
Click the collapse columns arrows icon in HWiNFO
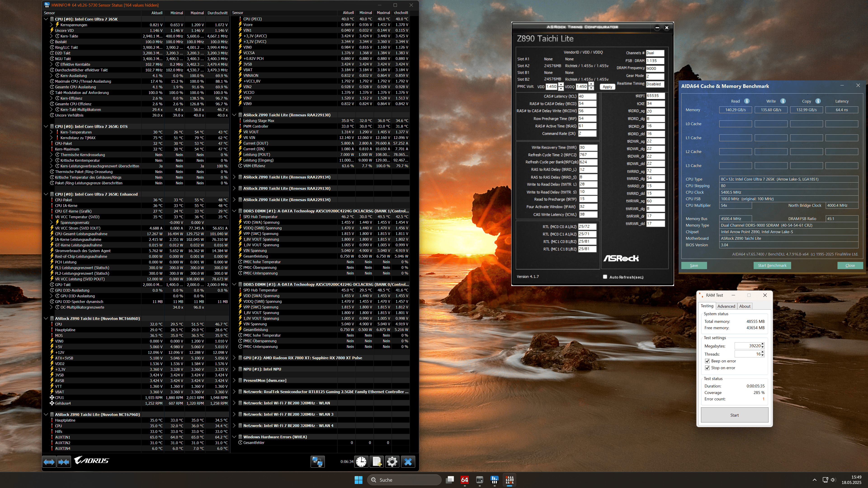(x=64, y=462)
